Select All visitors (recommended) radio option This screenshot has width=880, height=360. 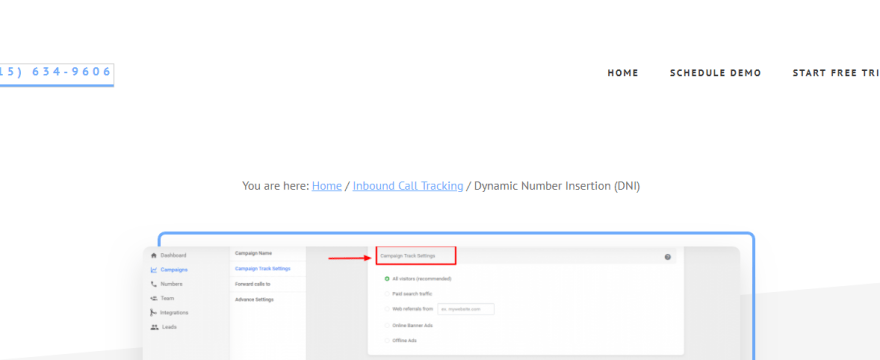pos(387,279)
